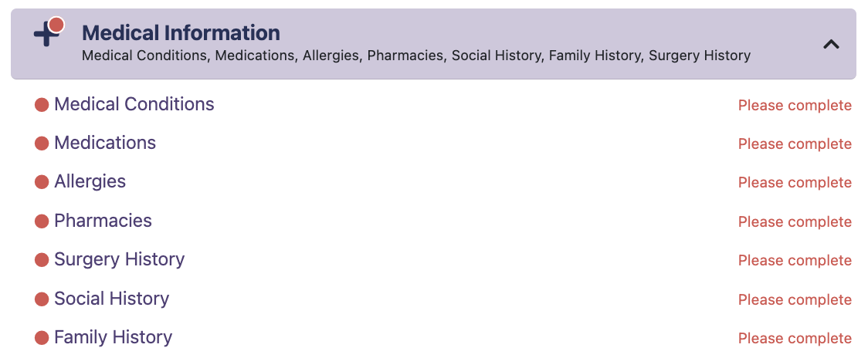This screenshot has width=868, height=358.
Task: Click red status dot beside Social History
Action: pyautogui.click(x=42, y=299)
